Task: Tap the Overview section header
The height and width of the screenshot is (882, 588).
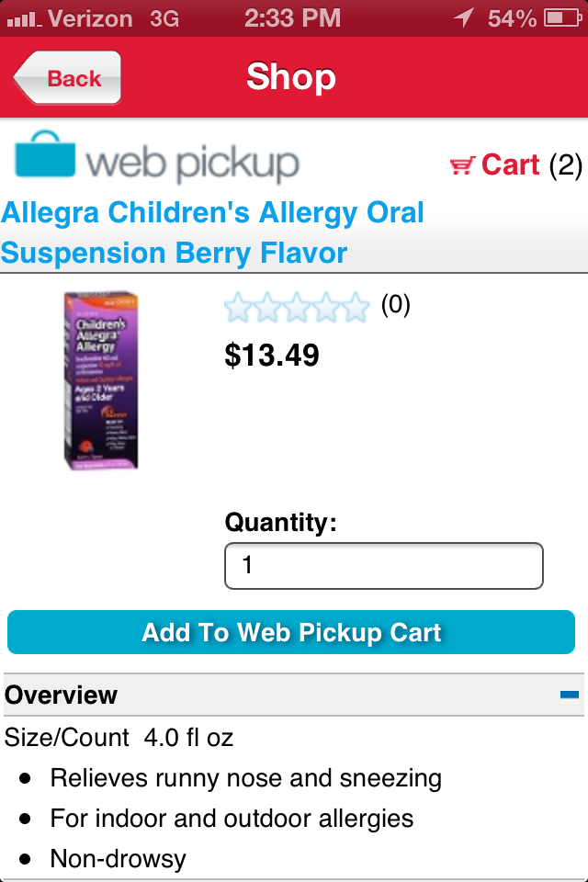Action: (294, 695)
